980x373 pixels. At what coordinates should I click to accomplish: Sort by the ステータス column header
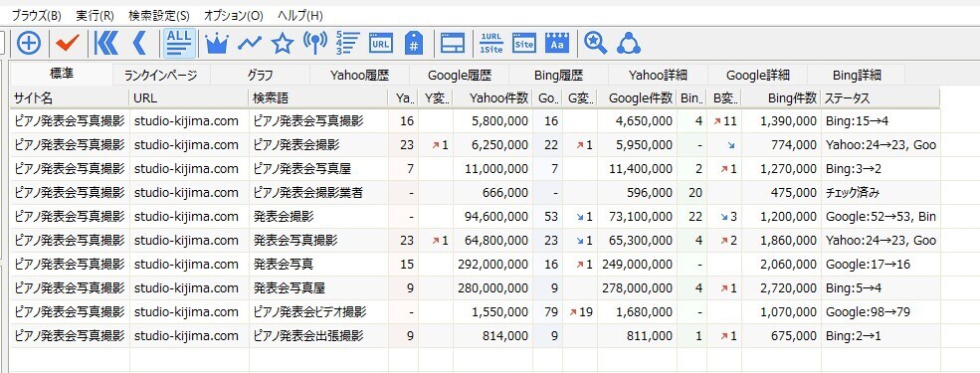(880, 98)
